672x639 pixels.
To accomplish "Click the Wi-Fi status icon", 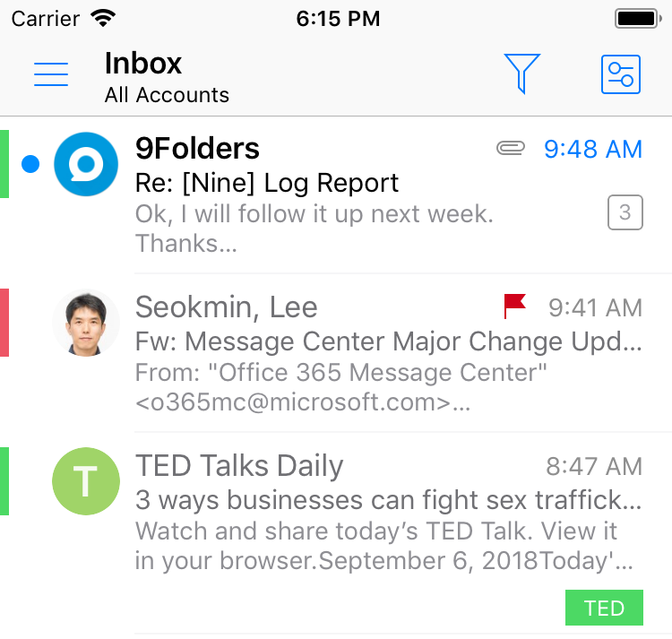I will click(x=103, y=19).
